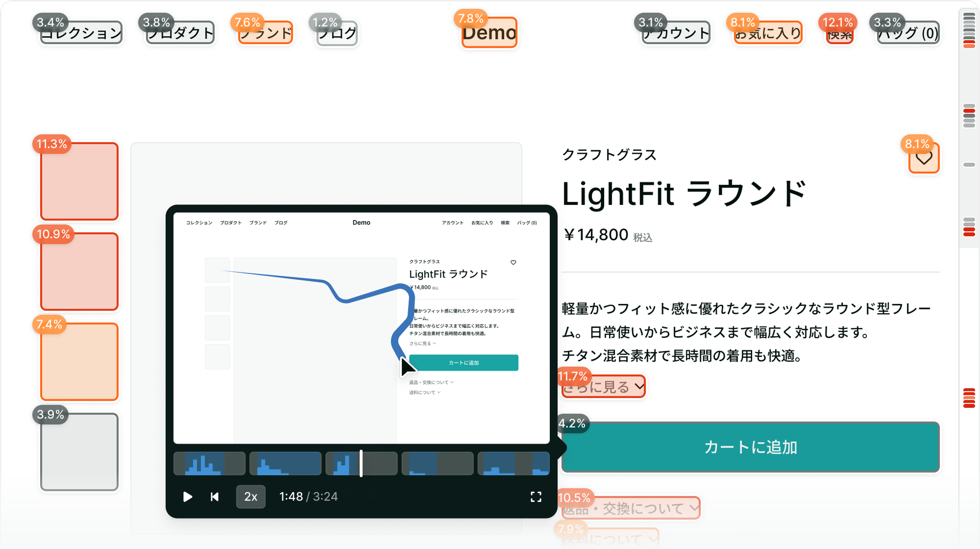Screen dimensions: 980x549
Task: Expand the 返品・交換について section
Action: [630, 508]
